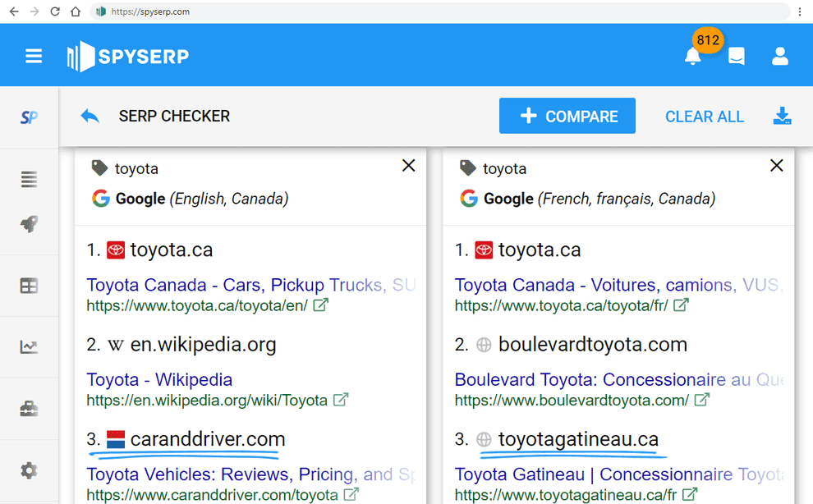Viewport: 813px width, 504px height.
Task: Open the user profile icon
Action: (779, 56)
